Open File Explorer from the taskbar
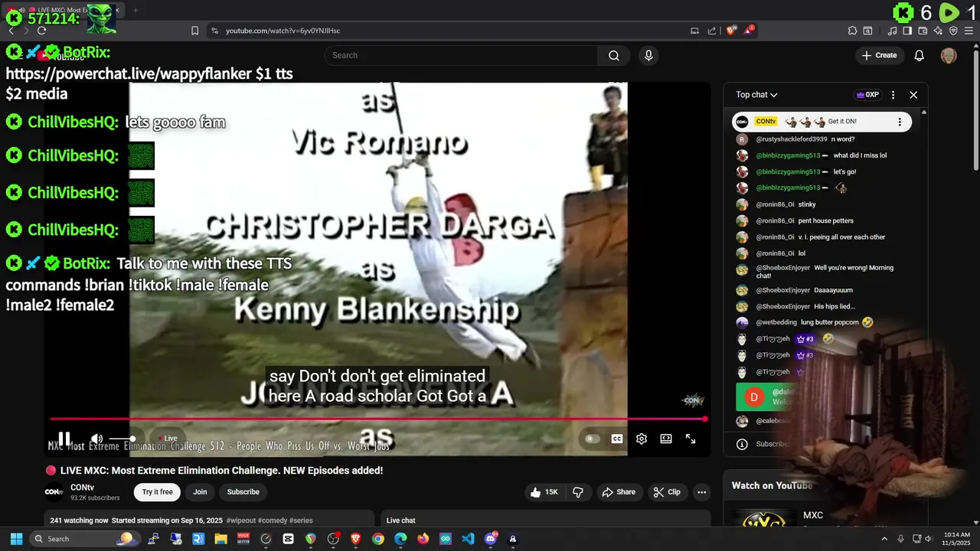980x551 pixels. click(x=220, y=539)
